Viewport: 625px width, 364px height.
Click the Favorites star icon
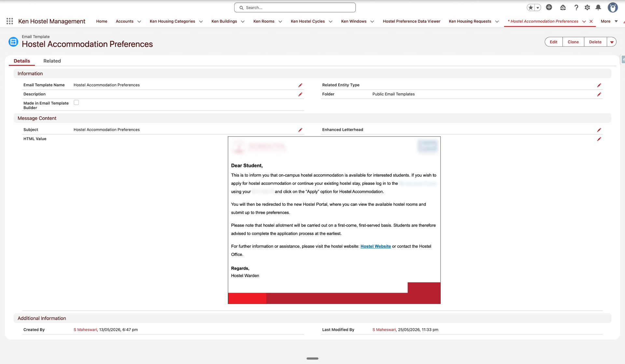click(531, 7)
